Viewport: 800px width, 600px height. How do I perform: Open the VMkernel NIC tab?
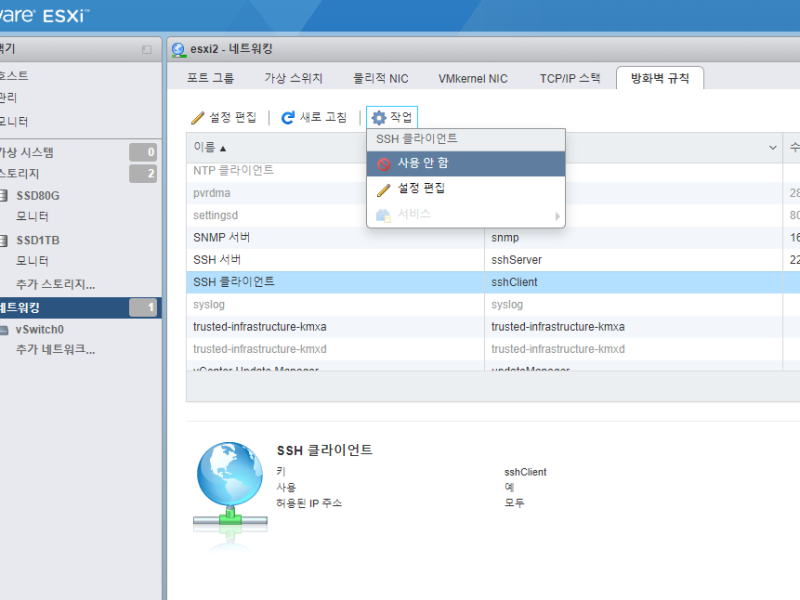pyautogui.click(x=473, y=78)
